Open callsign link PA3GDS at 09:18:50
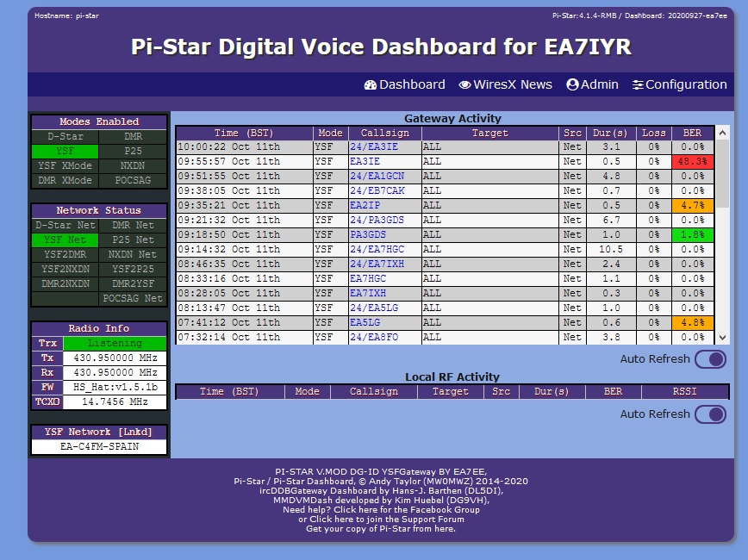 (368, 234)
